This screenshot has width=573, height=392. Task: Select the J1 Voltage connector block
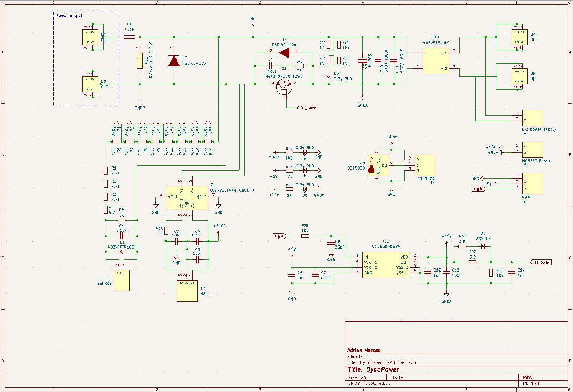coord(121,281)
